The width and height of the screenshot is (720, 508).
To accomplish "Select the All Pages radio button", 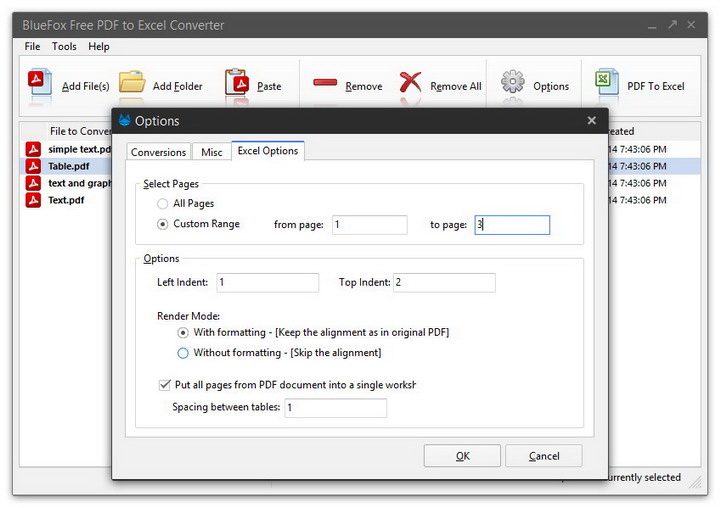I will click(163, 203).
